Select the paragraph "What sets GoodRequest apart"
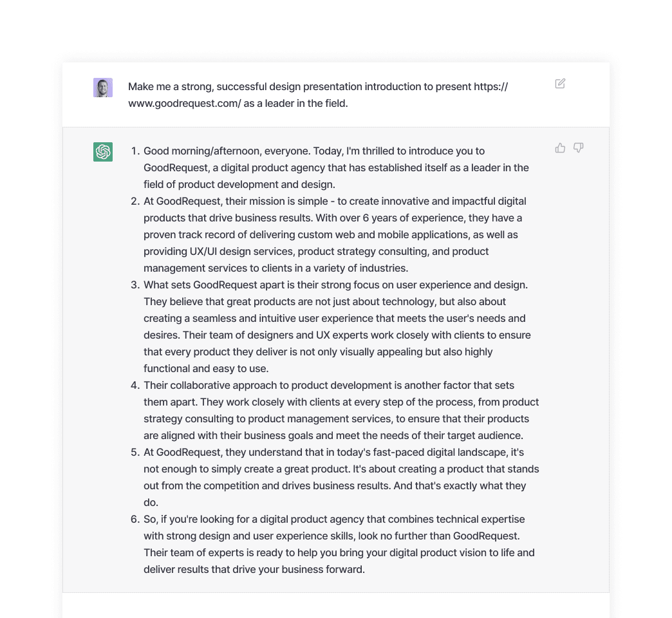The image size is (672, 618). click(x=337, y=326)
